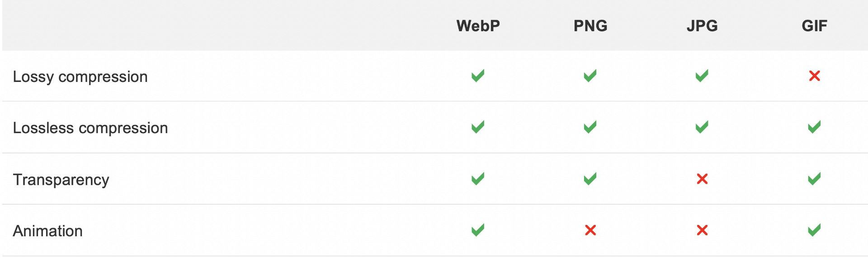Select the GIF column header
This screenshot has width=868, height=258.
point(814,26)
